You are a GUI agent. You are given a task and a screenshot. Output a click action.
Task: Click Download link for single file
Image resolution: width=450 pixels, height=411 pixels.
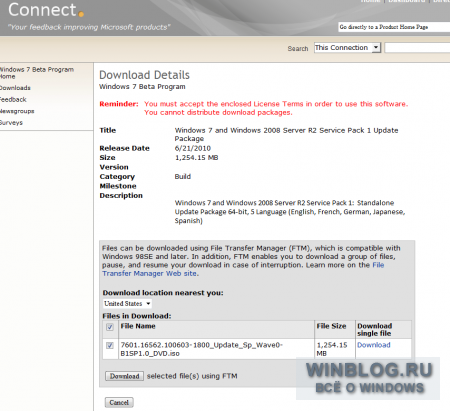pyautogui.click(x=374, y=345)
